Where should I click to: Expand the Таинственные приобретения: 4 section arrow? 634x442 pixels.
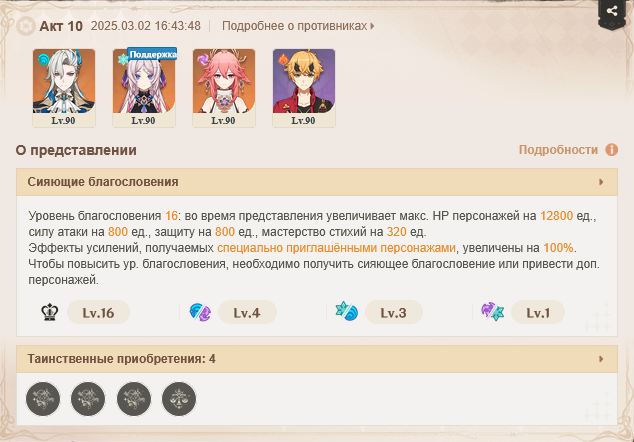pyautogui.click(x=601, y=359)
